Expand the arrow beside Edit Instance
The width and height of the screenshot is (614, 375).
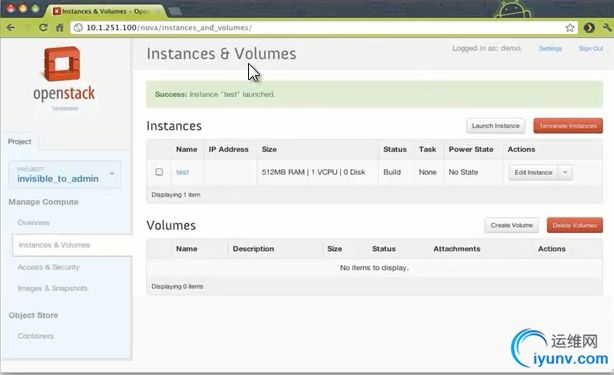click(x=565, y=172)
